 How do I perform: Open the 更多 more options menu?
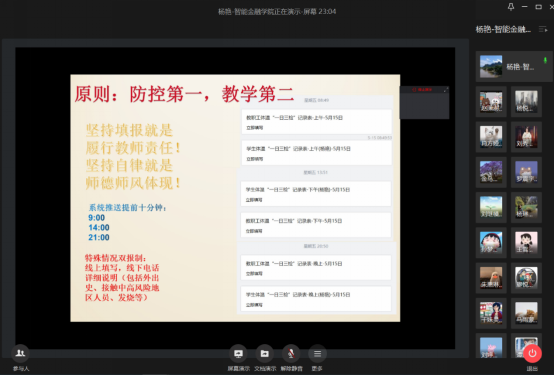317,354
